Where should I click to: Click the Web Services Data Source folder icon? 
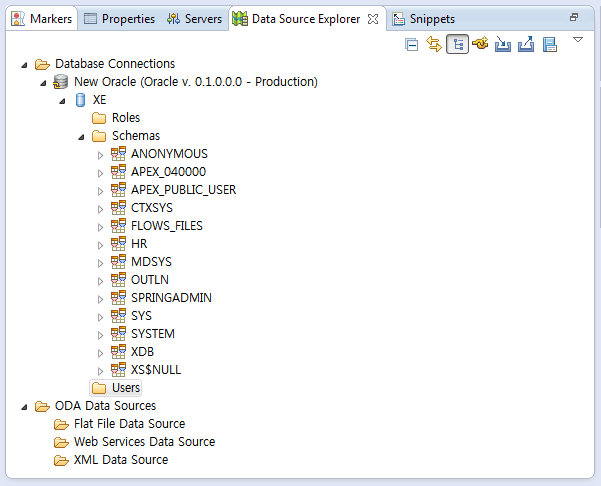pyautogui.click(x=61, y=442)
